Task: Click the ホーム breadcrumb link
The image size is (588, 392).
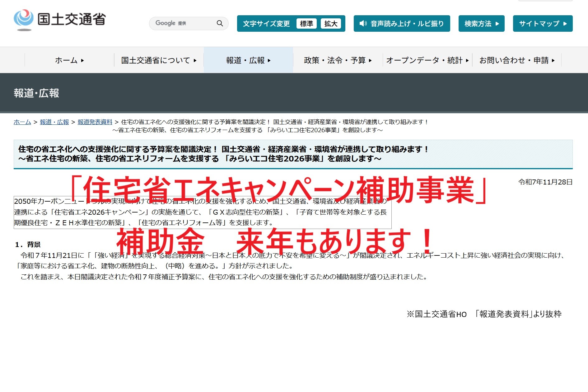Action: click(x=22, y=122)
